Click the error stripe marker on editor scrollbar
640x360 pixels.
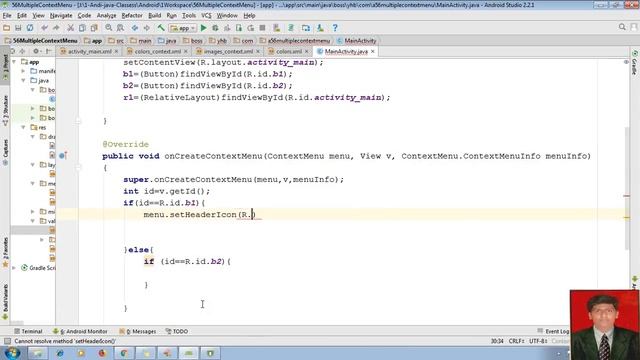(627, 196)
